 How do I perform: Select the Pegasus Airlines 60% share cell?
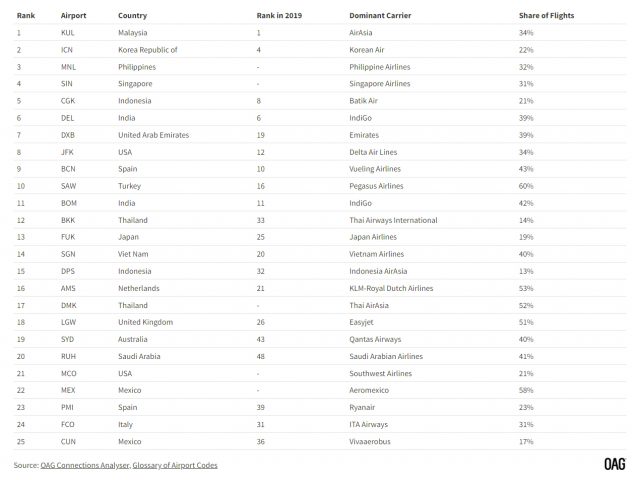[526, 186]
